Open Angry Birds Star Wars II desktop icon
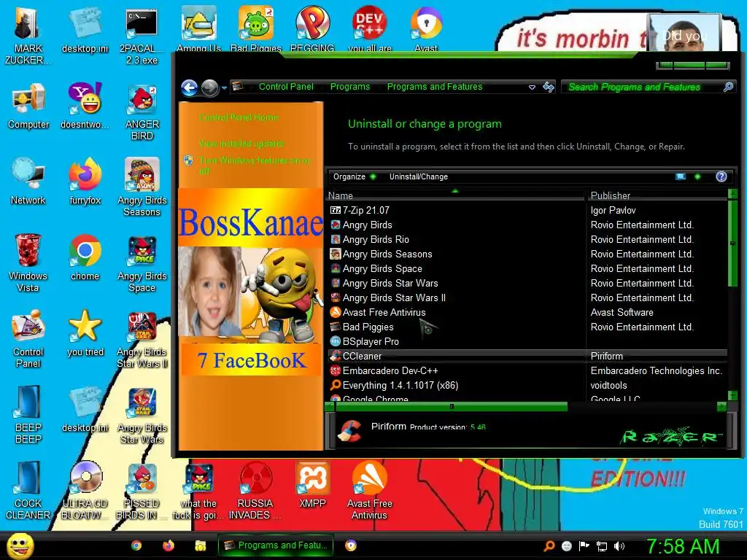The image size is (747, 560). (142, 339)
